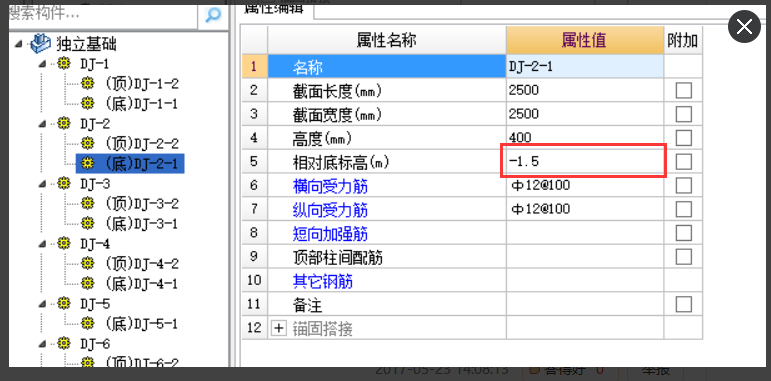
Task: Tick the 附加 checkbox for 顶部柱间配筋
Action: tap(683, 256)
